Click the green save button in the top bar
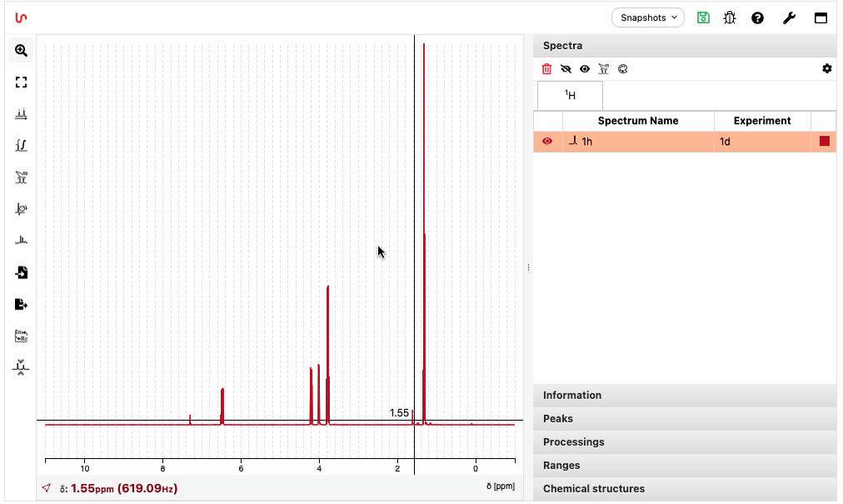Viewport: 843px width, 504px height. click(702, 17)
